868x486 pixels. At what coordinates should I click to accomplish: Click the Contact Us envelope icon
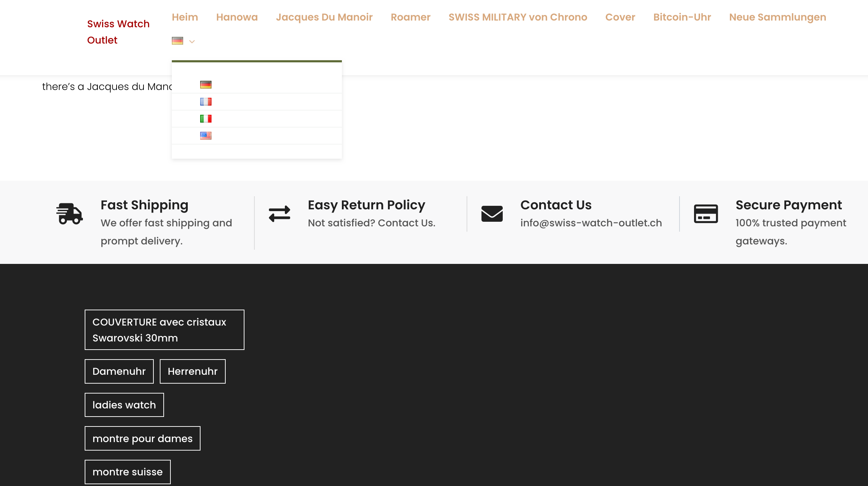pyautogui.click(x=492, y=214)
